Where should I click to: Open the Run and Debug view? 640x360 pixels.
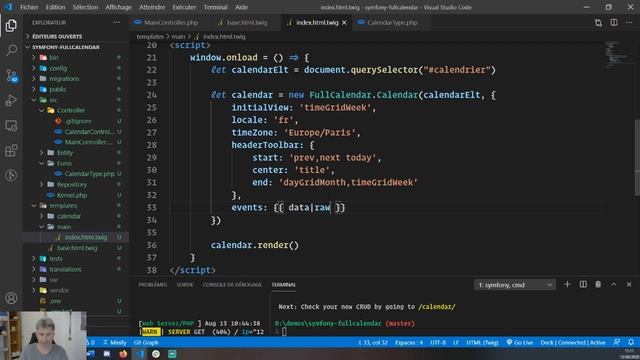click(11, 100)
